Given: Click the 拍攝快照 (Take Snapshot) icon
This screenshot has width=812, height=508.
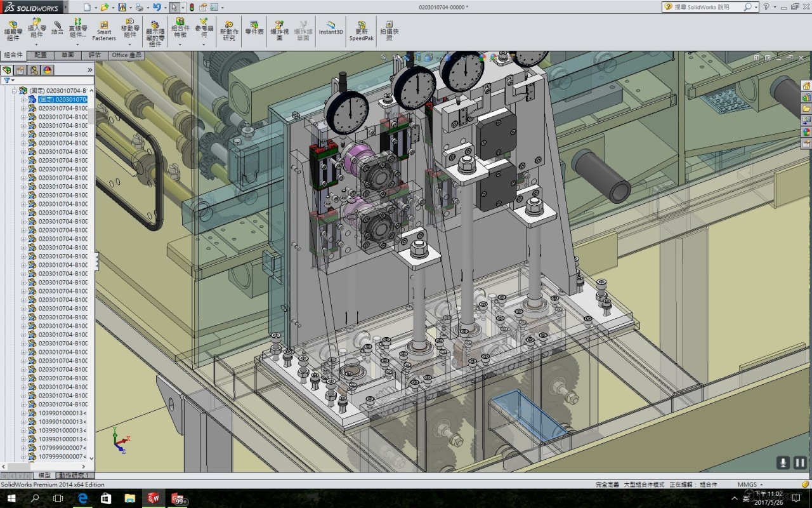Looking at the screenshot, I should [389, 30].
